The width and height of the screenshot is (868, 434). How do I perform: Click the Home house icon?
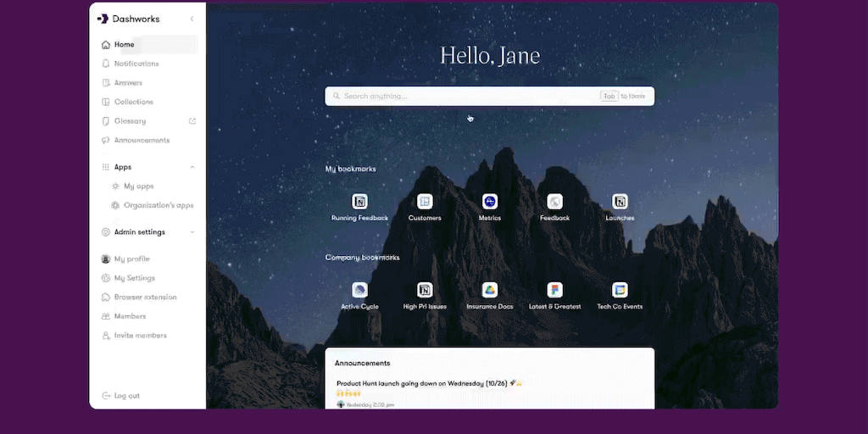coord(106,45)
